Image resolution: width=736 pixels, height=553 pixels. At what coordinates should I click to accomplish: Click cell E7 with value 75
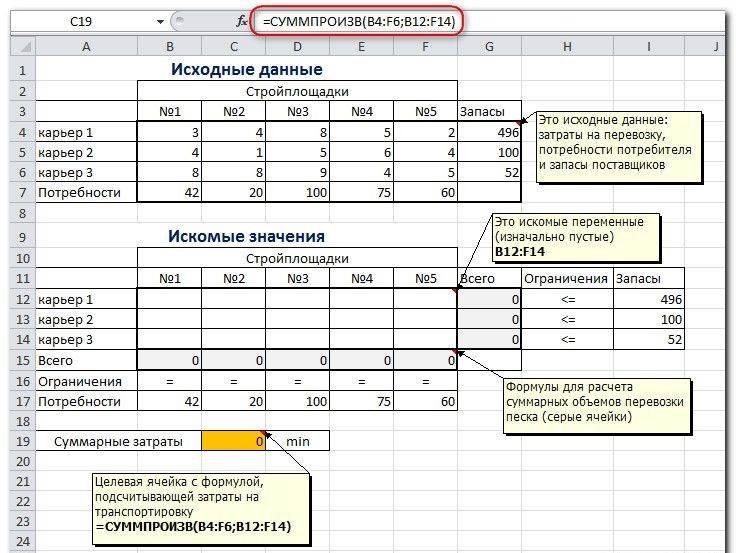pos(361,192)
